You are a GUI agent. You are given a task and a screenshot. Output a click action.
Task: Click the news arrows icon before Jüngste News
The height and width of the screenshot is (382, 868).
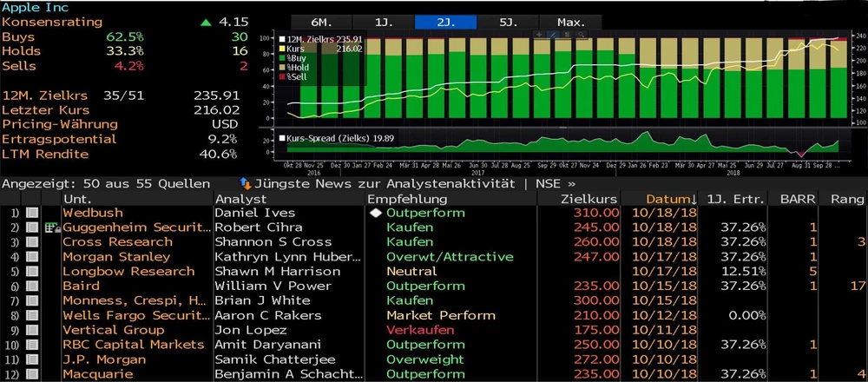[x=246, y=184]
